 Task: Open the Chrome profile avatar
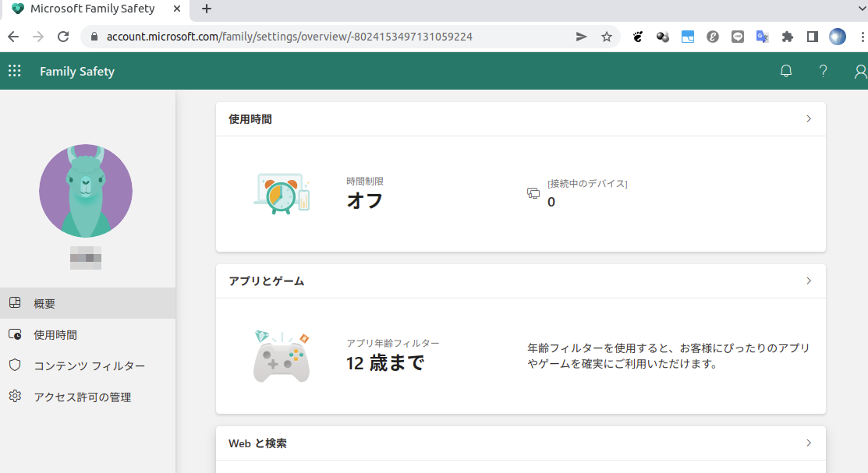(x=838, y=37)
